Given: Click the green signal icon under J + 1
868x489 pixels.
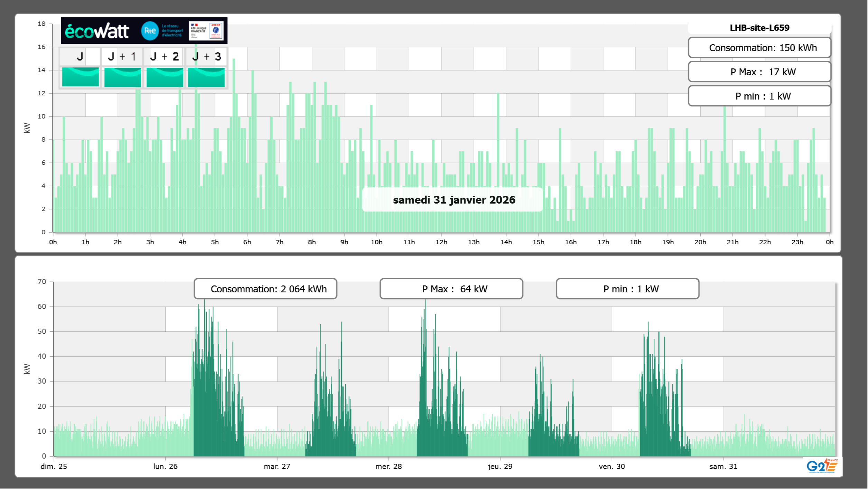Looking at the screenshot, I should 122,77.
